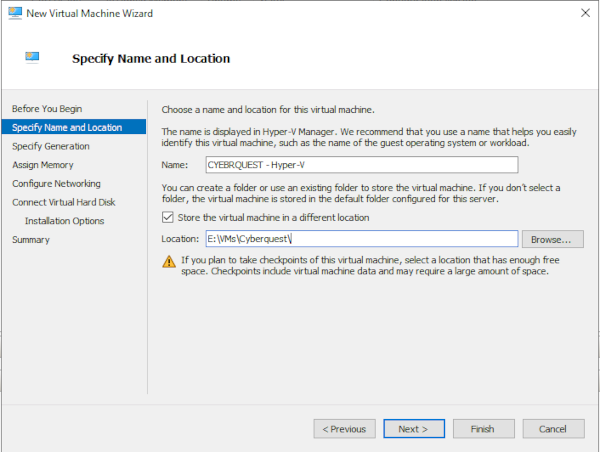Image resolution: width=600 pixels, height=452 pixels.
Task: Open the Configure Networking step
Action: [56, 184]
